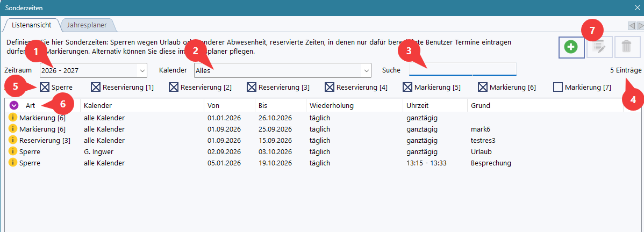
Task: Click the green plus add entry button
Action: [571, 47]
